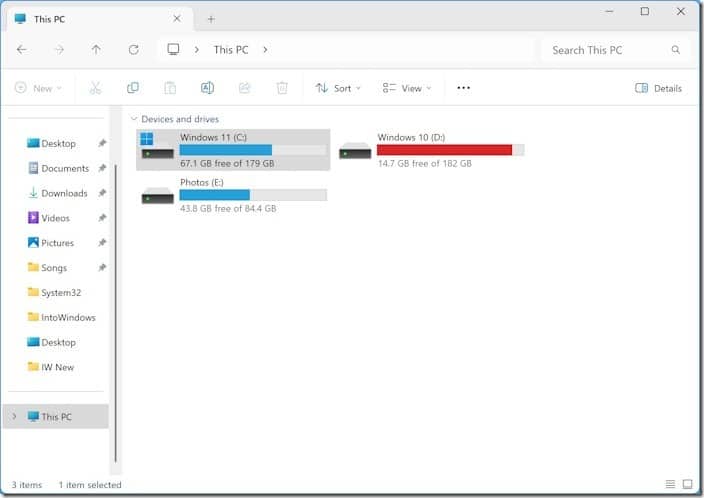
Task: Click chevron after This PC in address bar
Action: (265, 50)
